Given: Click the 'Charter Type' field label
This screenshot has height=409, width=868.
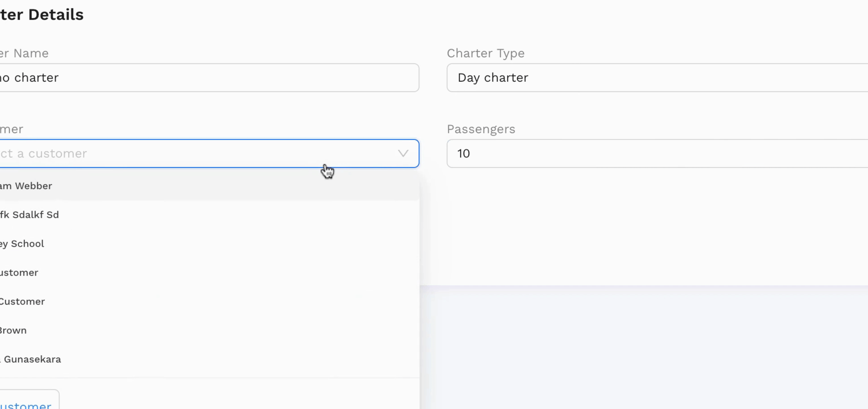Looking at the screenshot, I should coord(485,53).
